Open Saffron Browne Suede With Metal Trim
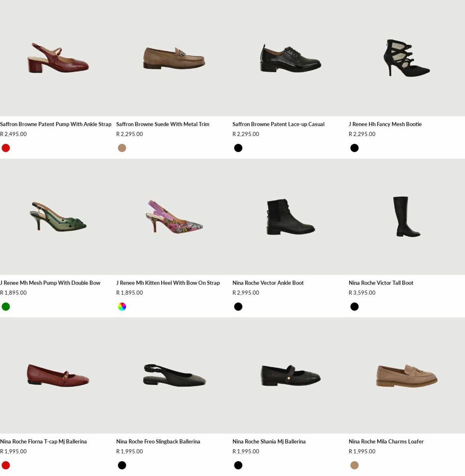The height and width of the screenshot is (476, 465). pyautogui.click(x=163, y=124)
